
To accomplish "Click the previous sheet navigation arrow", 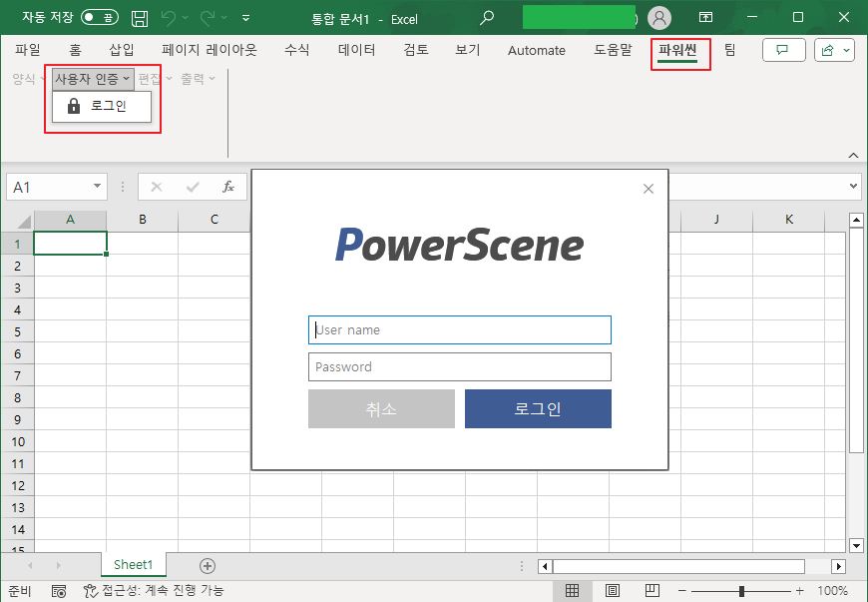I will click(x=30, y=565).
